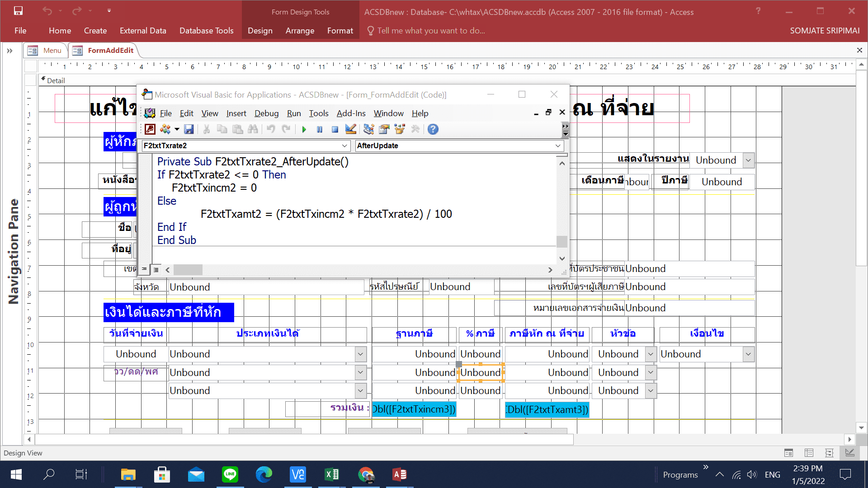Open dropdown arrow next to Insert Module icon

coord(177,129)
